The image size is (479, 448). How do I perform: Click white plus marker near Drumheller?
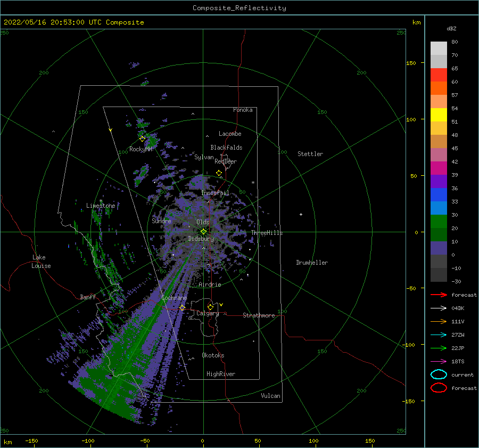point(301,214)
